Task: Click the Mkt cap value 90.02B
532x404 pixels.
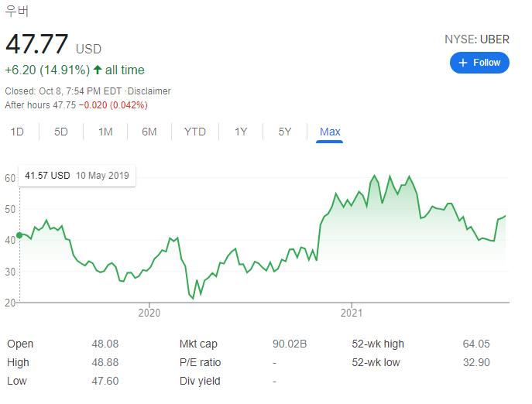Action: tap(290, 344)
